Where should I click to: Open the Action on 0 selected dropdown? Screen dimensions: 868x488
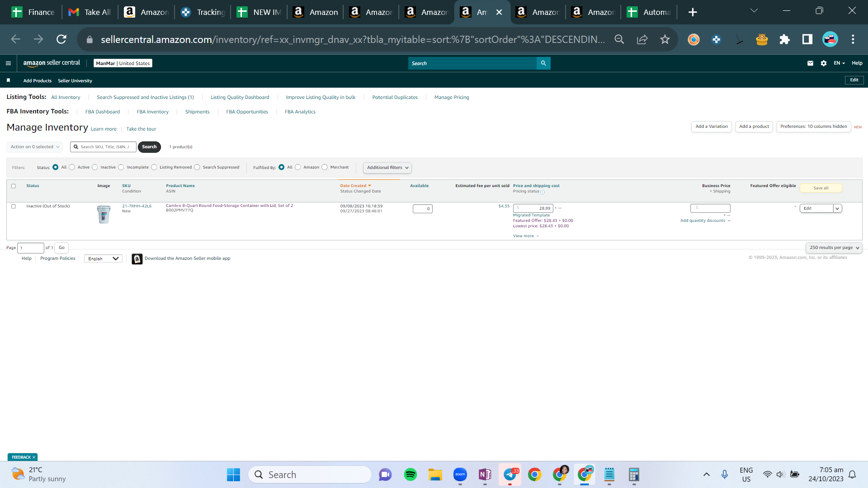click(35, 147)
